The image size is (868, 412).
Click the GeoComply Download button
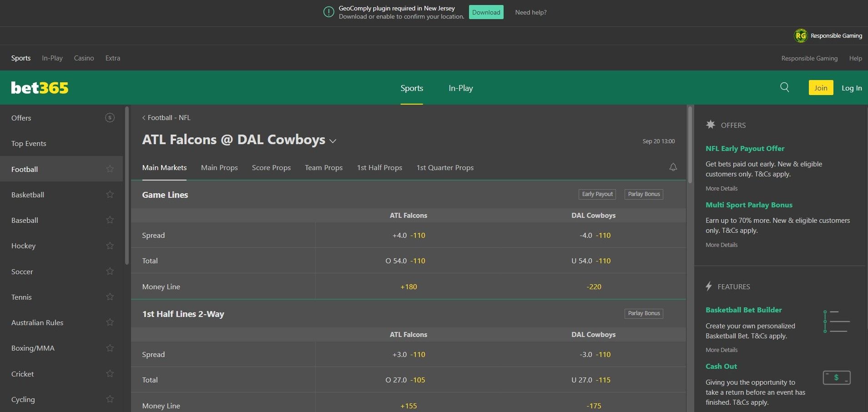pyautogui.click(x=486, y=12)
